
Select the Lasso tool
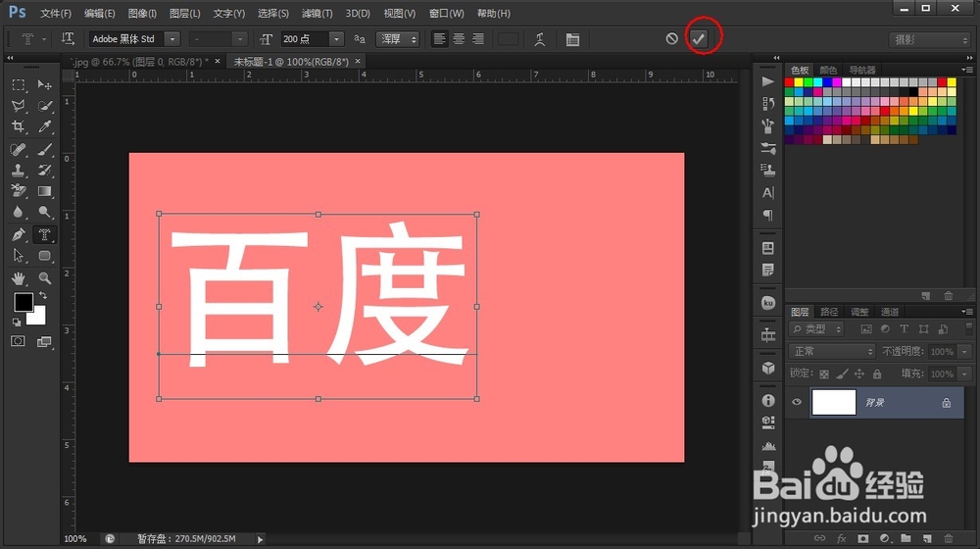pyautogui.click(x=18, y=106)
